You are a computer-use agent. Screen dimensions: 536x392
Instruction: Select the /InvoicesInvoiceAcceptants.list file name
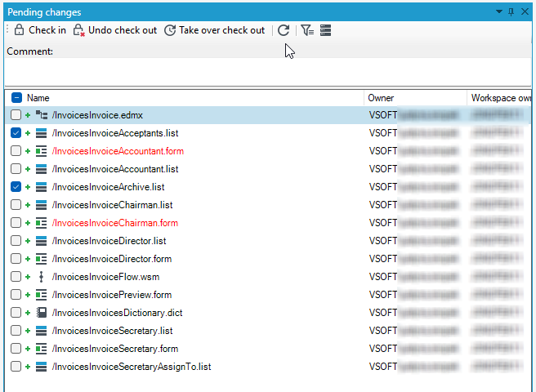tap(115, 133)
